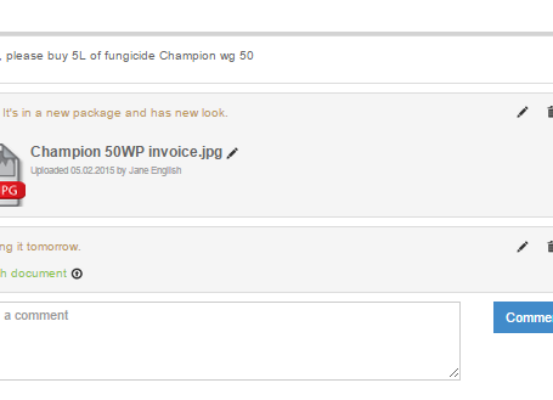
Task: Click the upload arrow icon beside document
Action: (x=77, y=274)
